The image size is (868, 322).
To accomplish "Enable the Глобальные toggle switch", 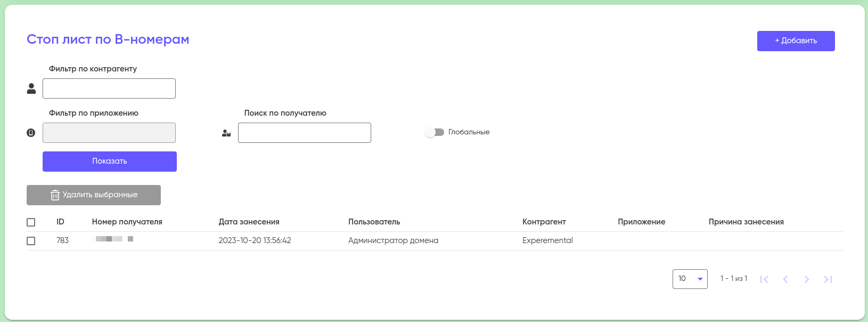I will (x=435, y=132).
